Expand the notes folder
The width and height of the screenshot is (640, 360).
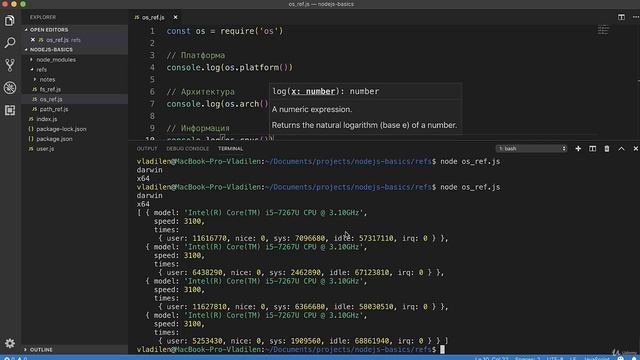pyautogui.click(x=47, y=79)
